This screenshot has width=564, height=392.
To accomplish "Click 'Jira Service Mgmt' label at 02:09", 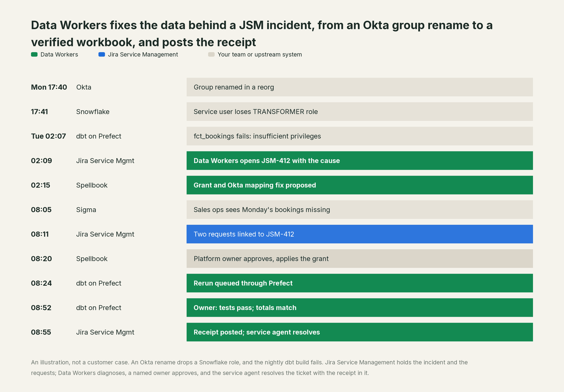I will pyautogui.click(x=105, y=161).
